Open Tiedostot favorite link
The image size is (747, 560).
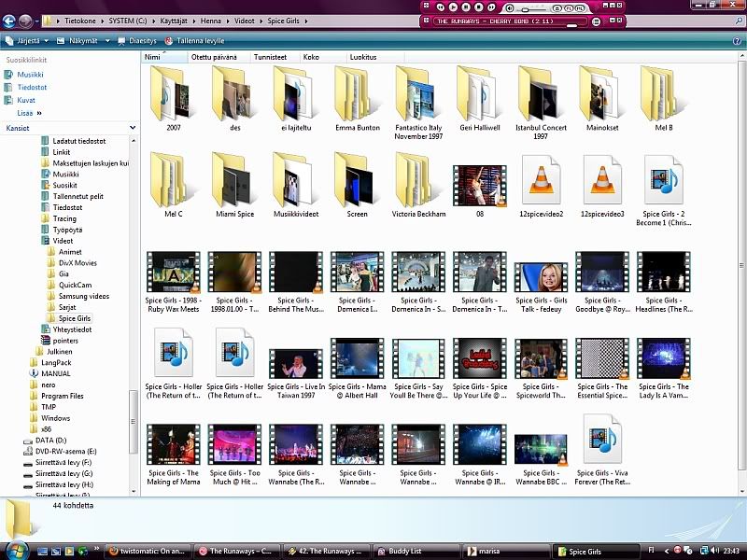coord(32,88)
